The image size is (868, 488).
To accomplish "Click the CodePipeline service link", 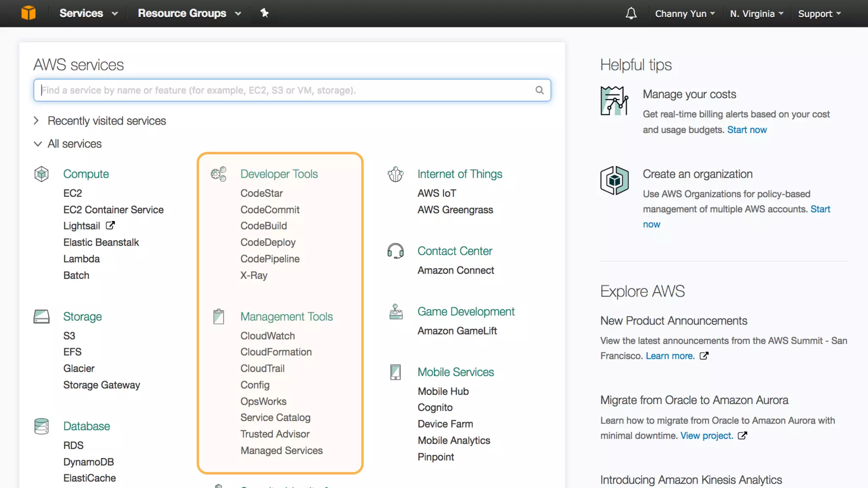I will click(x=270, y=259).
